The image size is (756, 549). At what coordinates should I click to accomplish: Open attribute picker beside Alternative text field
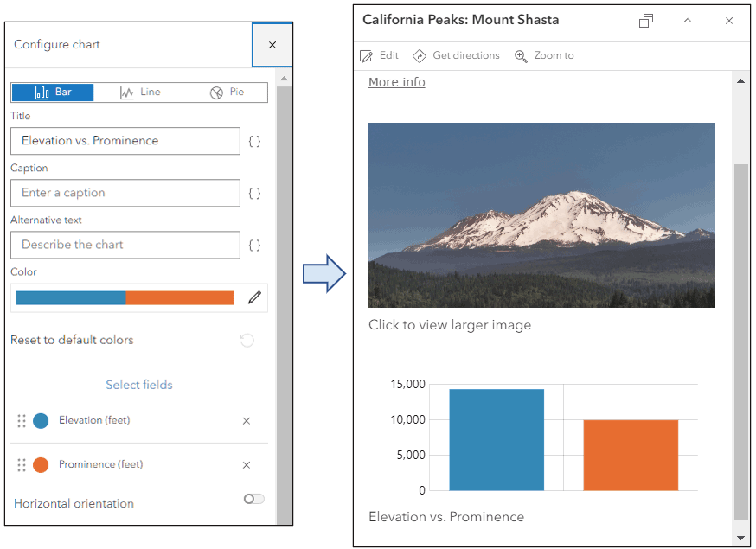point(254,246)
